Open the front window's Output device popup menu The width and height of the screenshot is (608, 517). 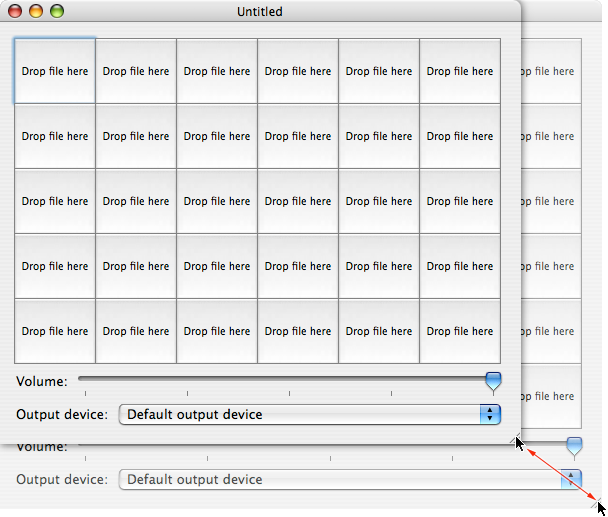pyautogui.click(x=309, y=414)
